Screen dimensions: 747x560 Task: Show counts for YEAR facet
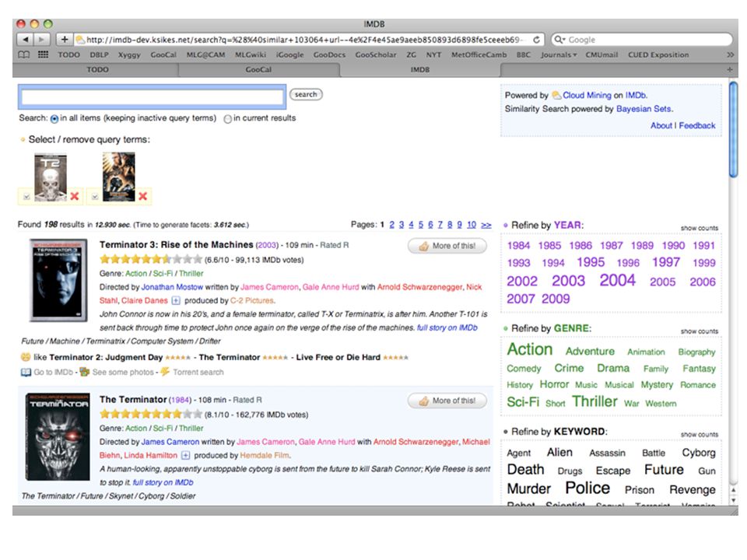(699, 228)
